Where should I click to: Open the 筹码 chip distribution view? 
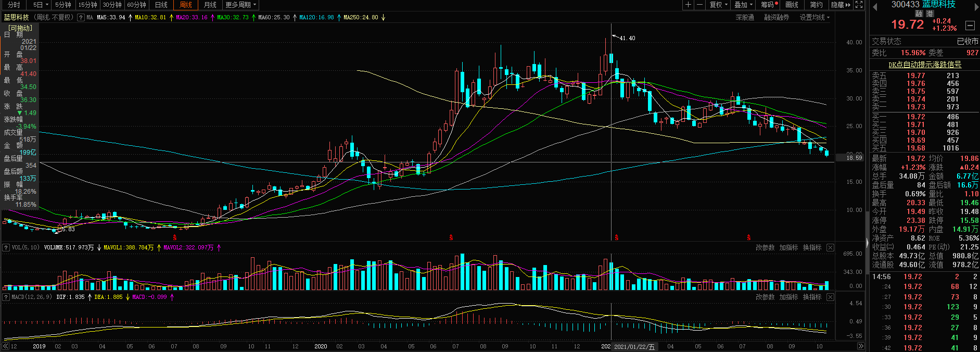769,5
